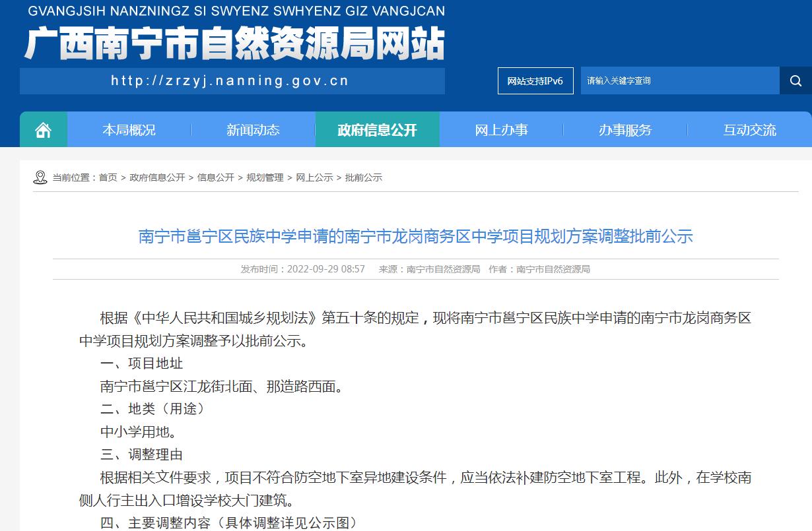Open 信息公开 breadcrumb link

click(x=215, y=177)
